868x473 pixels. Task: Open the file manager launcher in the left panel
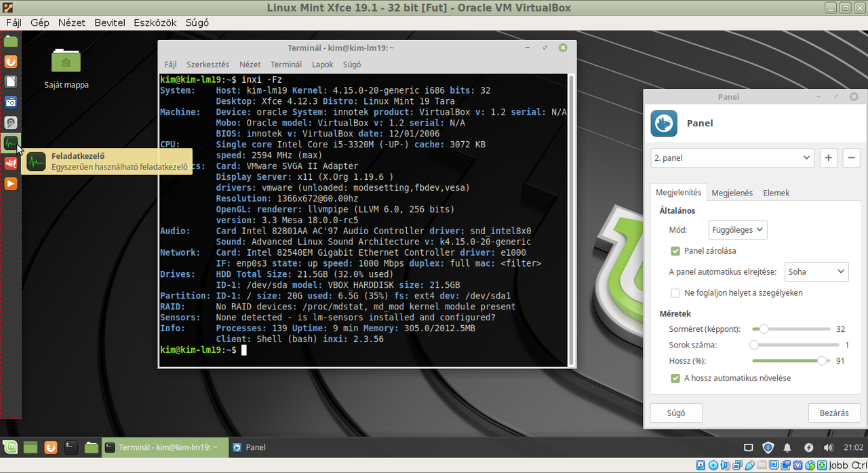pyautogui.click(x=11, y=41)
